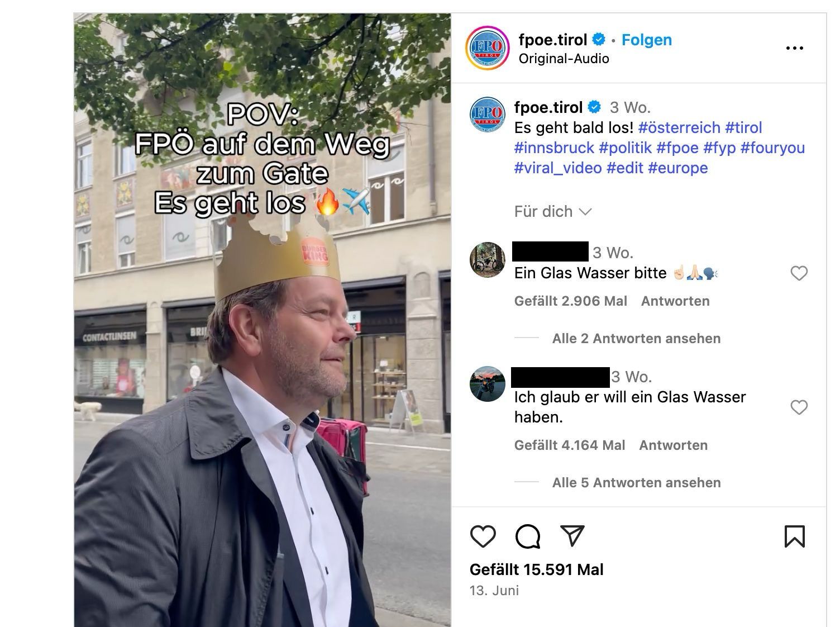Open the 'Original-Audio' link
The width and height of the screenshot is (840, 627).
tap(564, 59)
